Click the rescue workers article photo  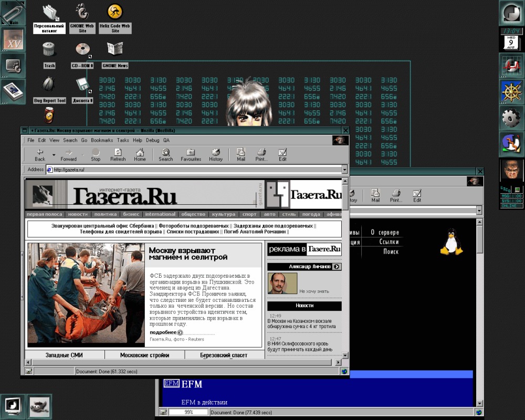pyautogui.click(x=86, y=293)
